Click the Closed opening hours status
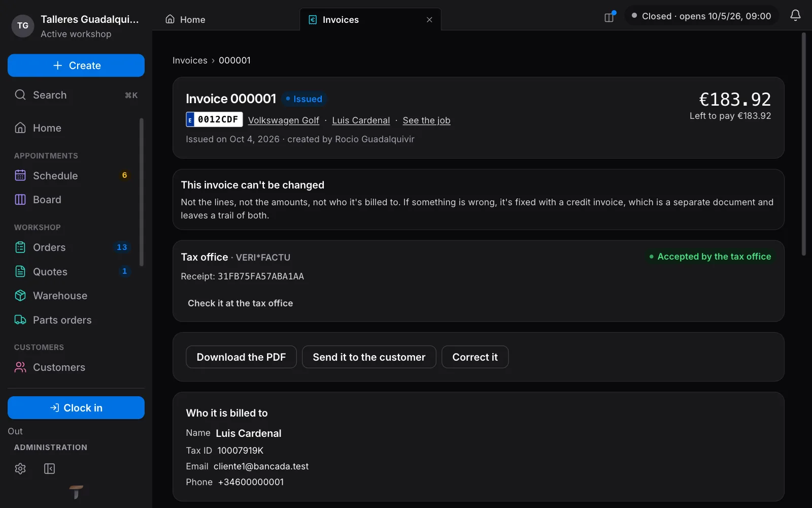This screenshot has width=812, height=508. [701, 16]
